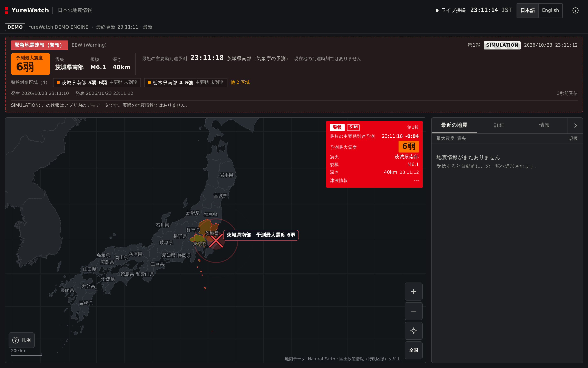Click 津波情報 row in red card

[374, 181]
